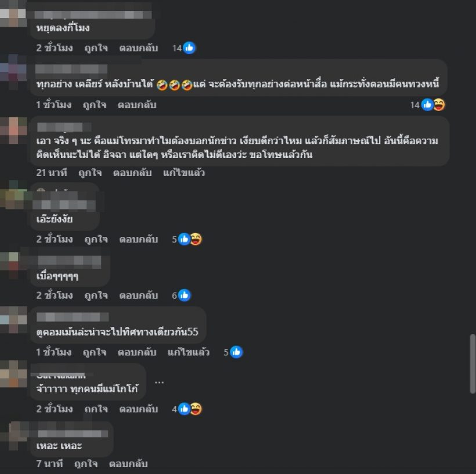Click the laughing emoji under จ้าาาา ทุกคนมีแม่โกโก้ comment

(x=196, y=409)
